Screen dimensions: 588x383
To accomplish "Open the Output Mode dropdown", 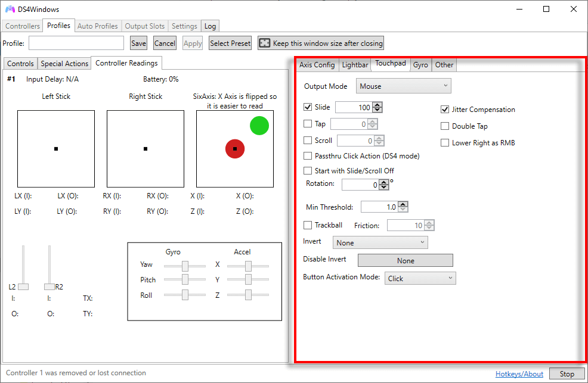I will pos(404,86).
